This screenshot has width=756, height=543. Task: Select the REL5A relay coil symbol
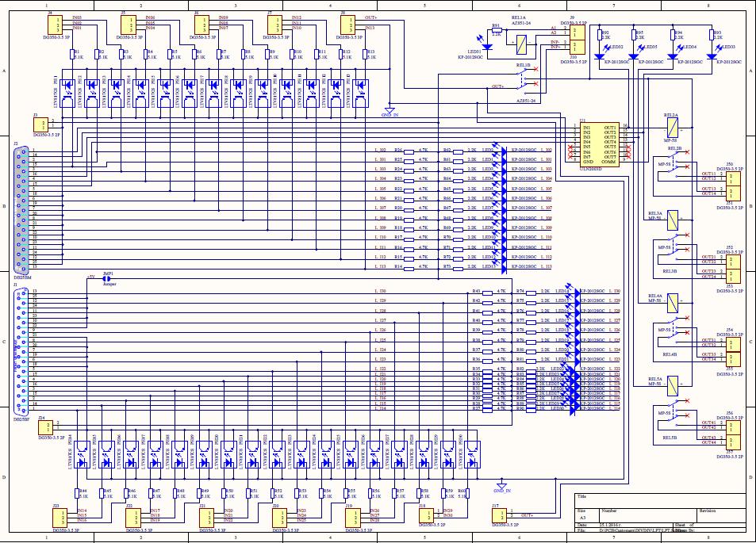click(x=673, y=386)
